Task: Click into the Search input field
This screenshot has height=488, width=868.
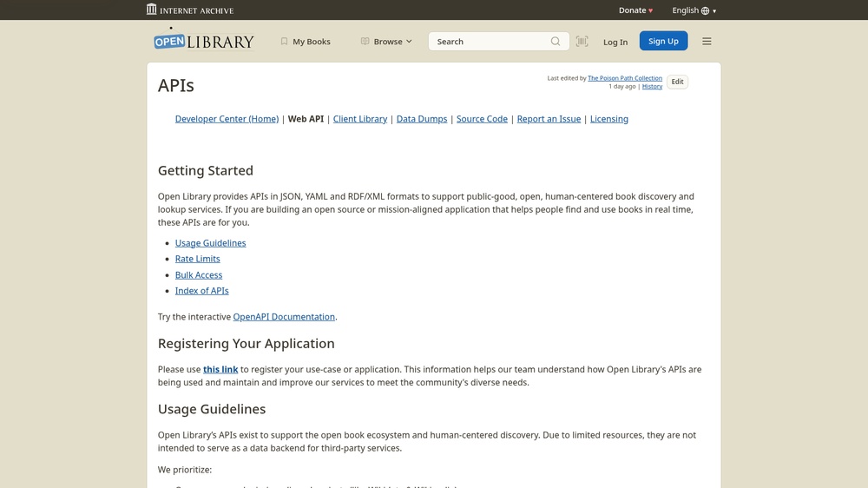Action: pyautogui.click(x=490, y=42)
